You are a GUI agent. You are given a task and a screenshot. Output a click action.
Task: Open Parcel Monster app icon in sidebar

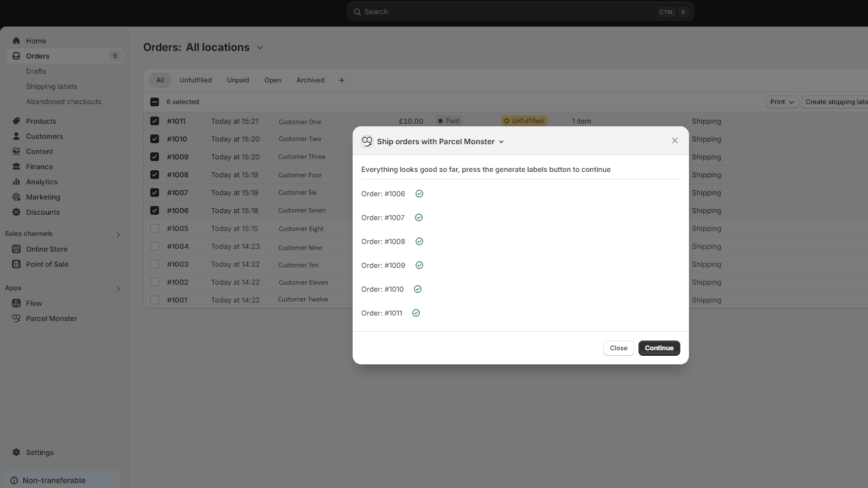[16, 318]
